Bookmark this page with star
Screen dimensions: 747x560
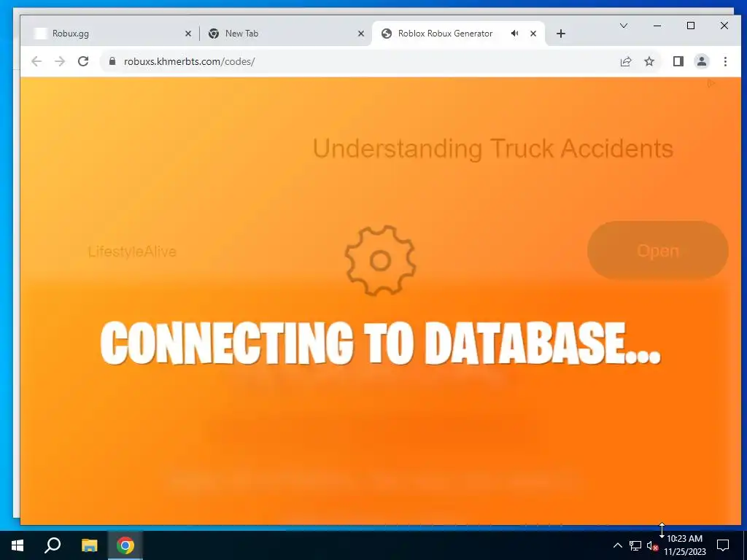coord(649,61)
